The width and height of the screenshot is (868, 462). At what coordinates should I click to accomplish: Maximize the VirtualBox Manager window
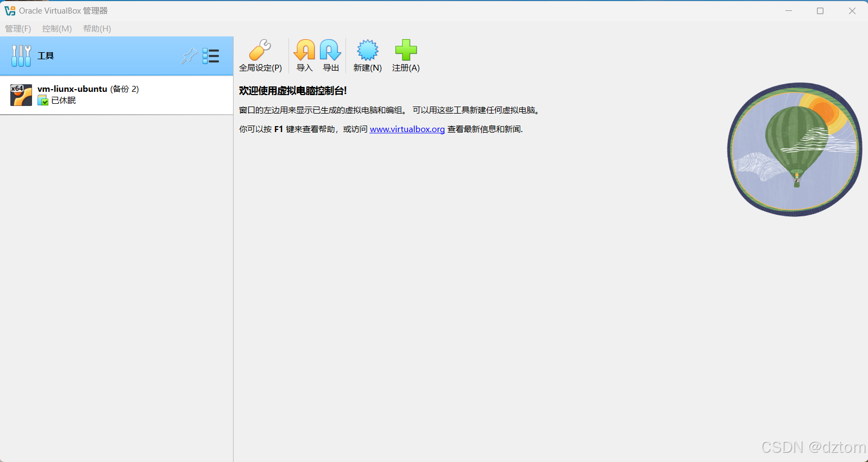(x=820, y=11)
